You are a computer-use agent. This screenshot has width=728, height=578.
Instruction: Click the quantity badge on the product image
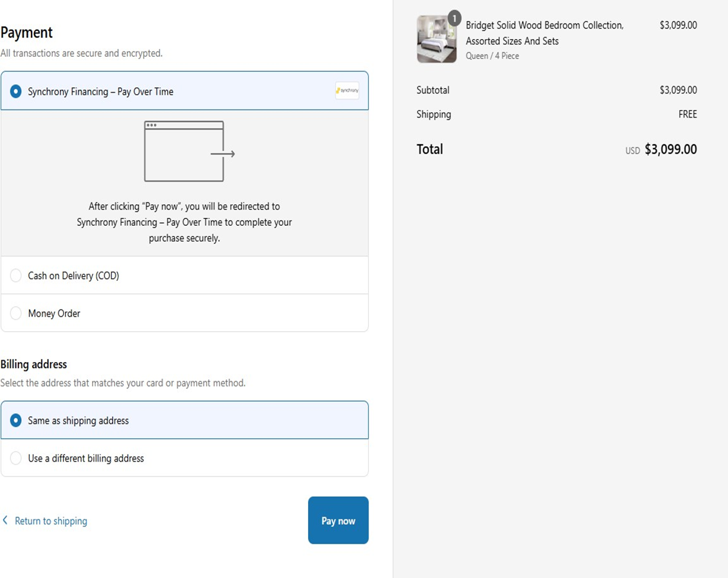click(454, 19)
